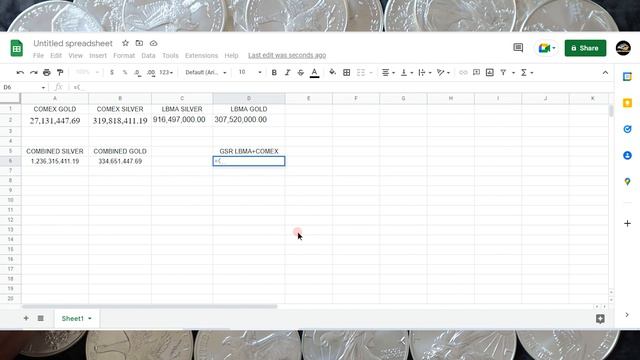Check the cloud save status icon
The width and height of the screenshot is (640, 360).
tap(153, 43)
